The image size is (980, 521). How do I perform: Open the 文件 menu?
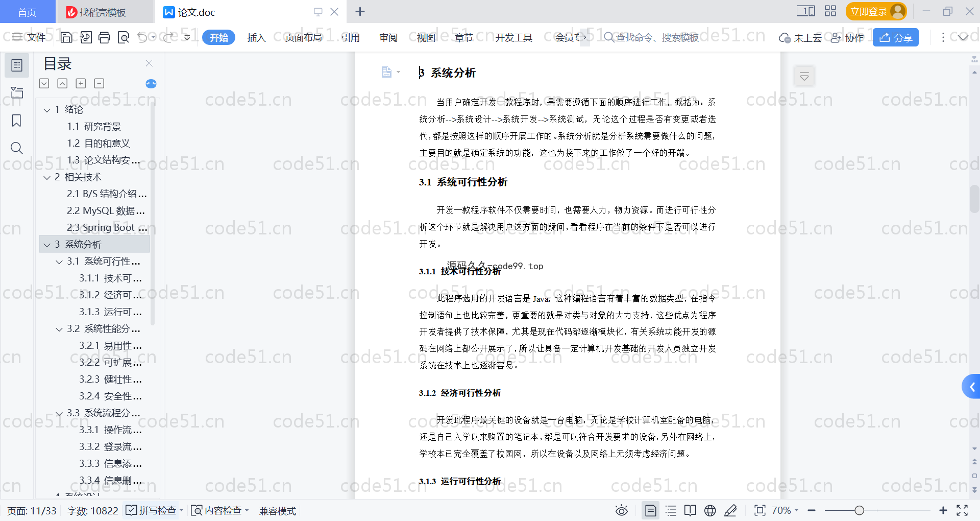(29, 37)
